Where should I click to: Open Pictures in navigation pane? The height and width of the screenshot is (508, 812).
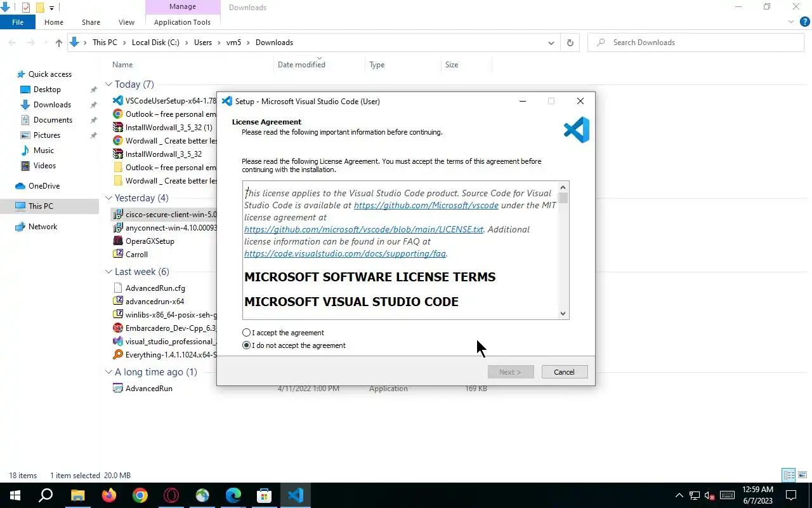click(x=47, y=135)
